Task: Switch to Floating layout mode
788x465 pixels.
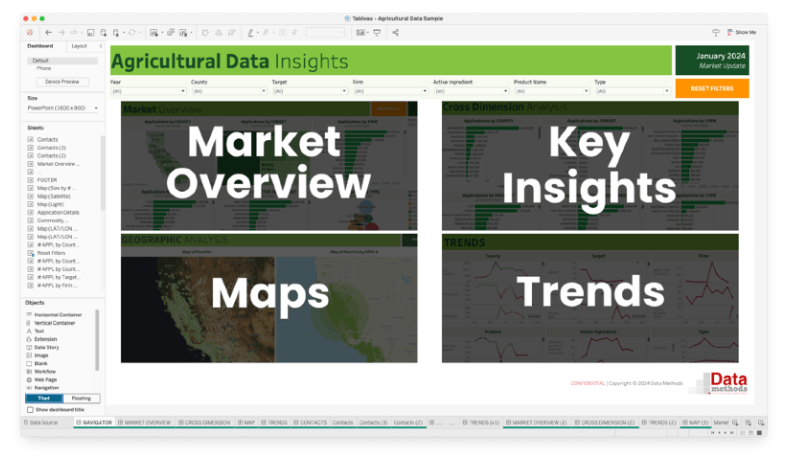Action: tap(80, 398)
